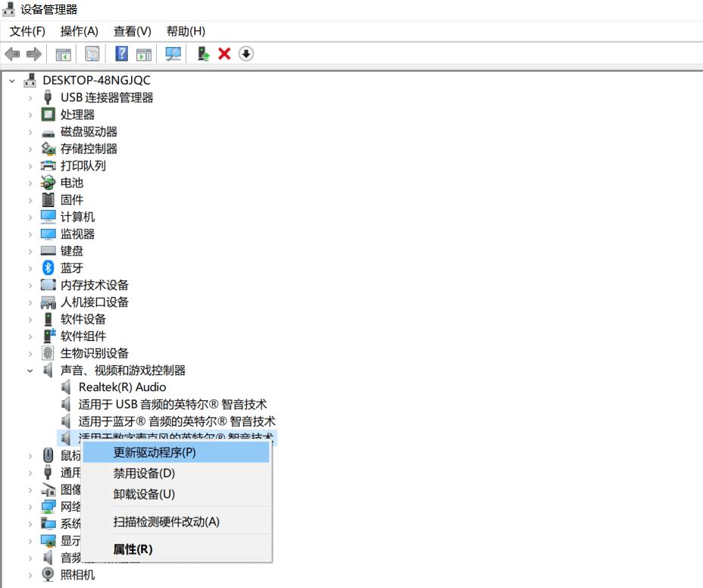Image resolution: width=703 pixels, height=588 pixels.
Task: Open the 查看(V) menu
Action: pyautogui.click(x=130, y=31)
